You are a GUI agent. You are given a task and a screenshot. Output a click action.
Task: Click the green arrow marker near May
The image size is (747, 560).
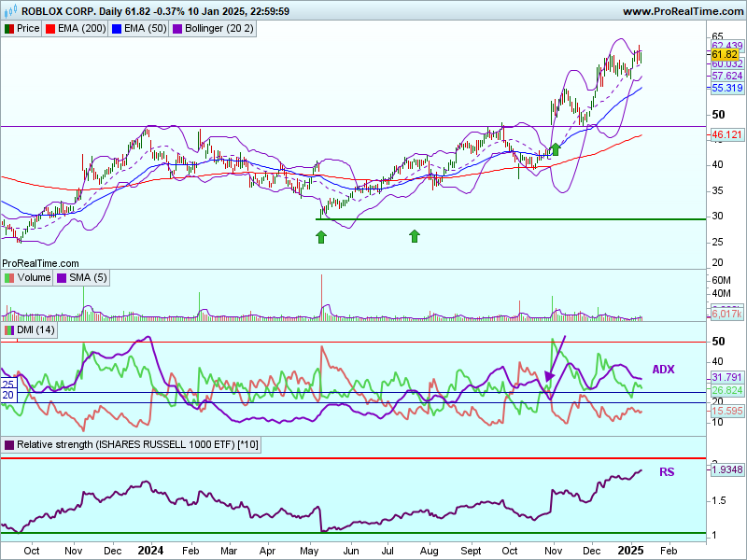[321, 237]
